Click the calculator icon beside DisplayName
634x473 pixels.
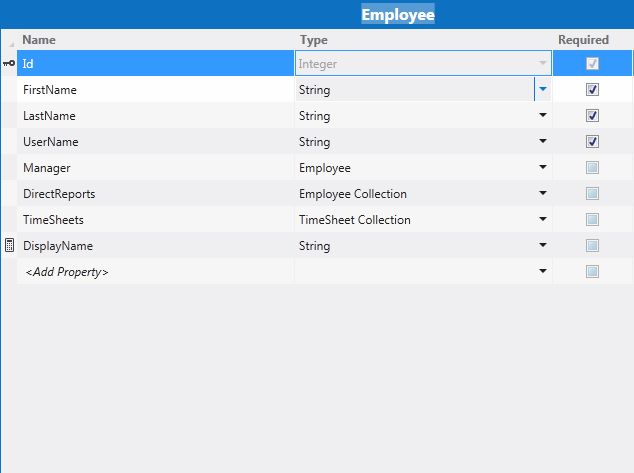[x=9, y=245]
